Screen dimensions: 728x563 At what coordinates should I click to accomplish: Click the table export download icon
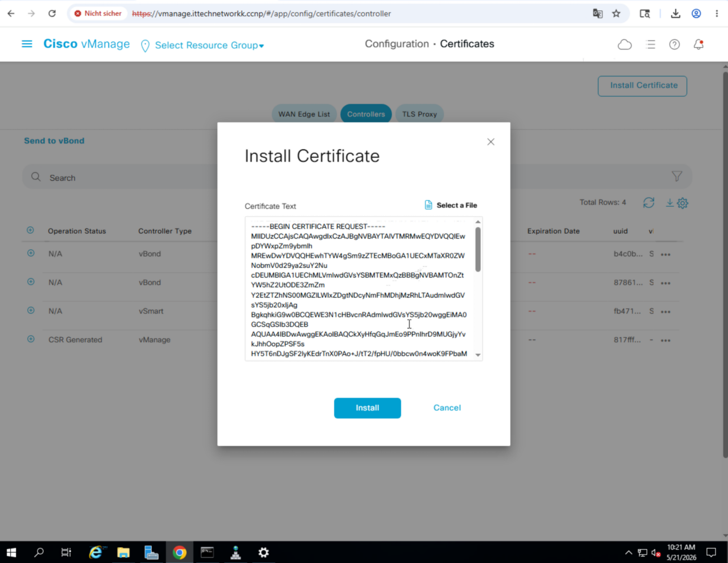click(670, 203)
